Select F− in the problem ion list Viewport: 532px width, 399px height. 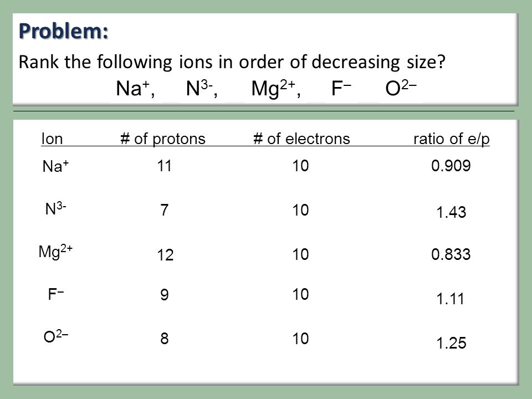[x=341, y=89]
